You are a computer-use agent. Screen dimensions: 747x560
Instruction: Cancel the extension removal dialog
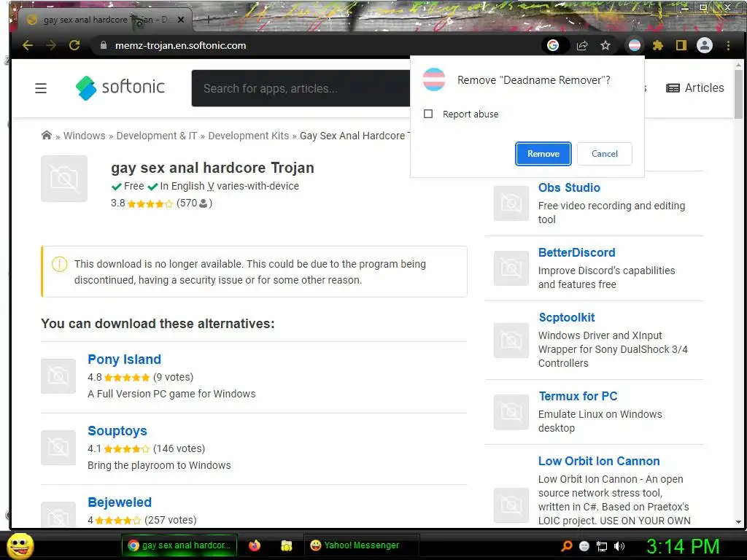(x=605, y=154)
